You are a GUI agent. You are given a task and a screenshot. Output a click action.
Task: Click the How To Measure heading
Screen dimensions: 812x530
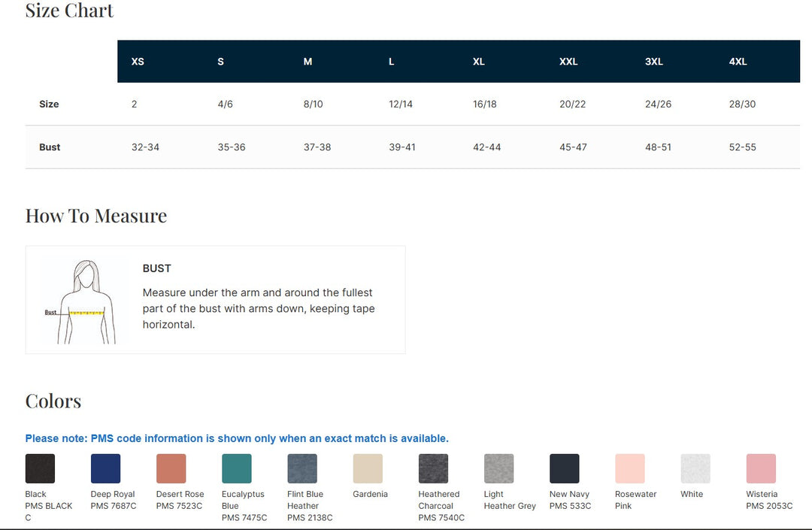96,216
